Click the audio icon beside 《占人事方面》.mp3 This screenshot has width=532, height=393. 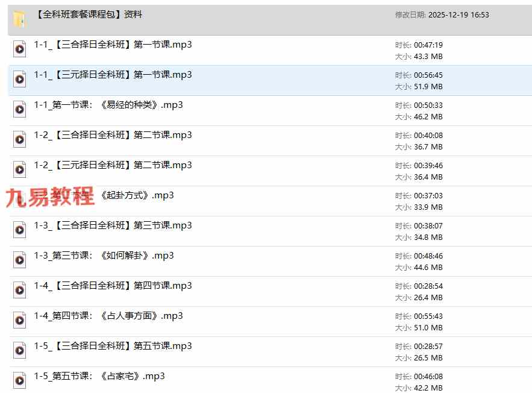(20, 320)
